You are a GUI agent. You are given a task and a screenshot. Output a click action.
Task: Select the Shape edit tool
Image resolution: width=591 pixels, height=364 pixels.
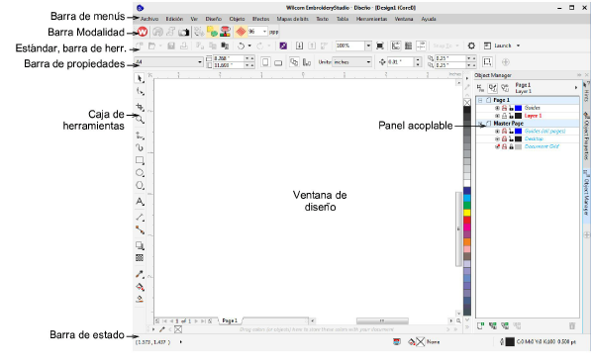(x=140, y=91)
